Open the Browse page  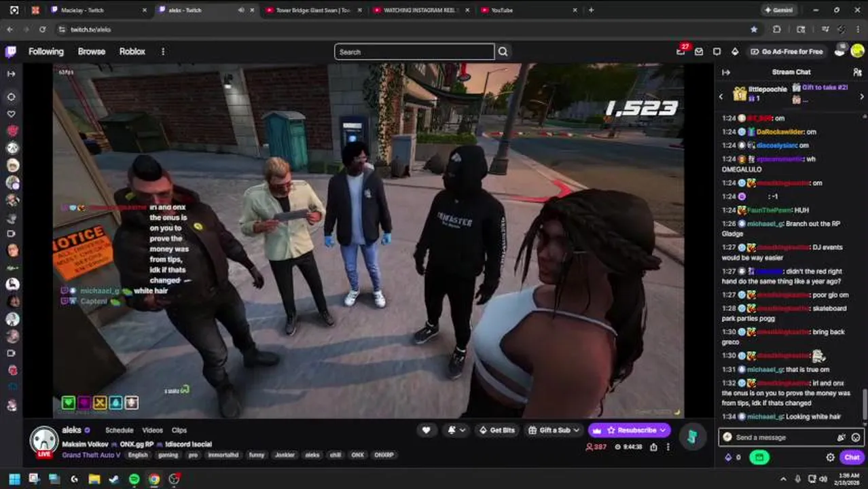[x=91, y=52]
